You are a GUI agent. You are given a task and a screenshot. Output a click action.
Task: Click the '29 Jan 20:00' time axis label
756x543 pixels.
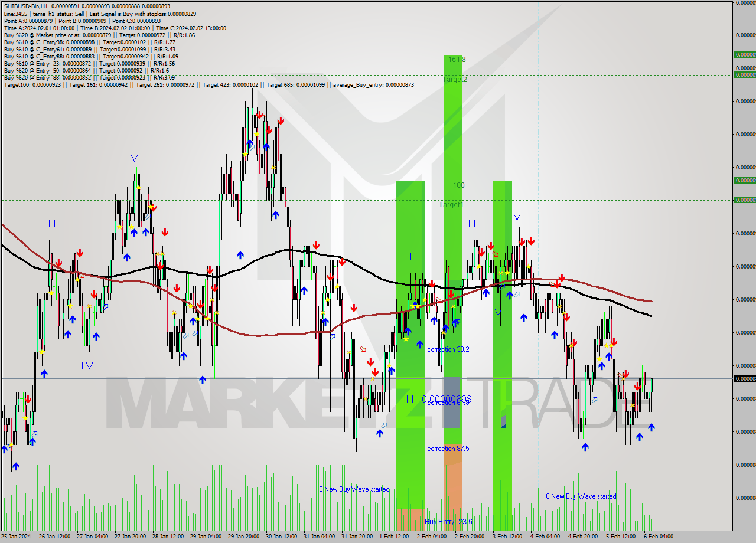point(243,537)
